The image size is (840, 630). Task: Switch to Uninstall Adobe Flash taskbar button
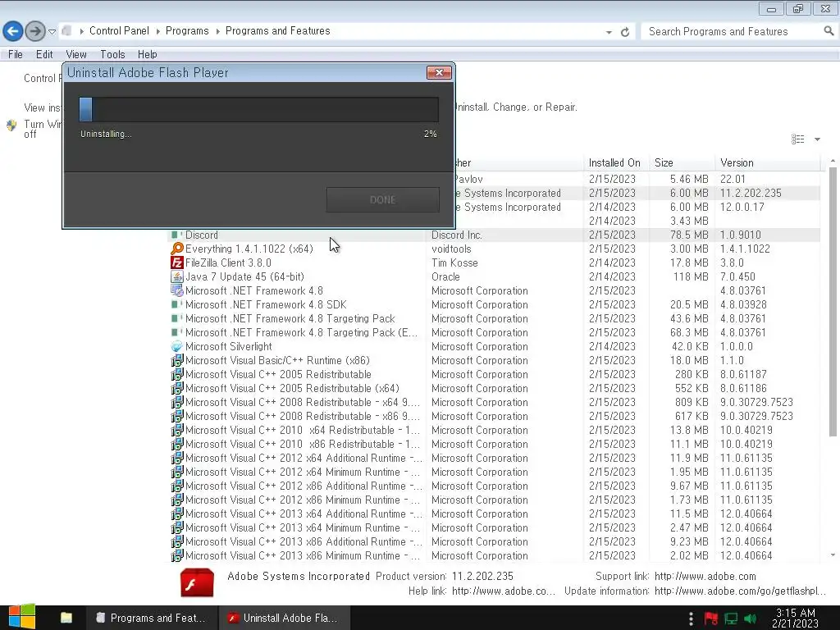(x=285, y=618)
